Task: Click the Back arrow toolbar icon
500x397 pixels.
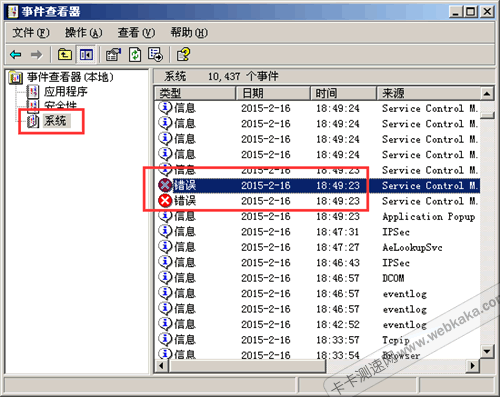Action: 16,54
